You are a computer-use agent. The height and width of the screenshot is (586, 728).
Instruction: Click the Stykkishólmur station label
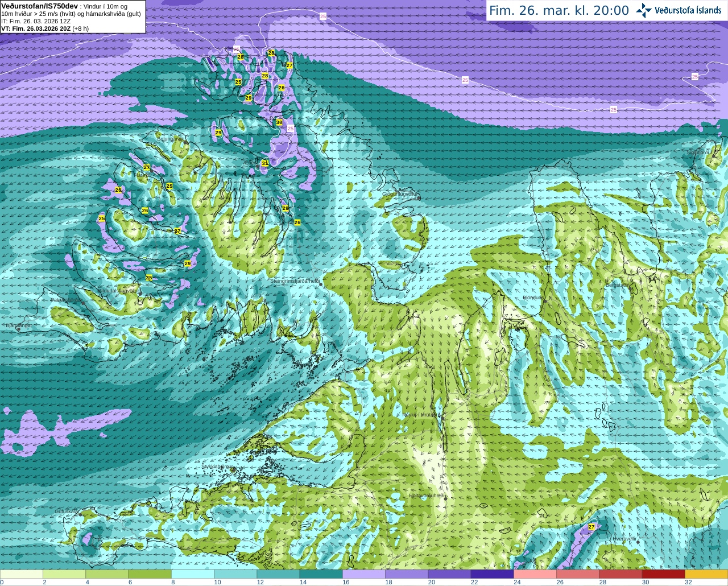pos(217,466)
